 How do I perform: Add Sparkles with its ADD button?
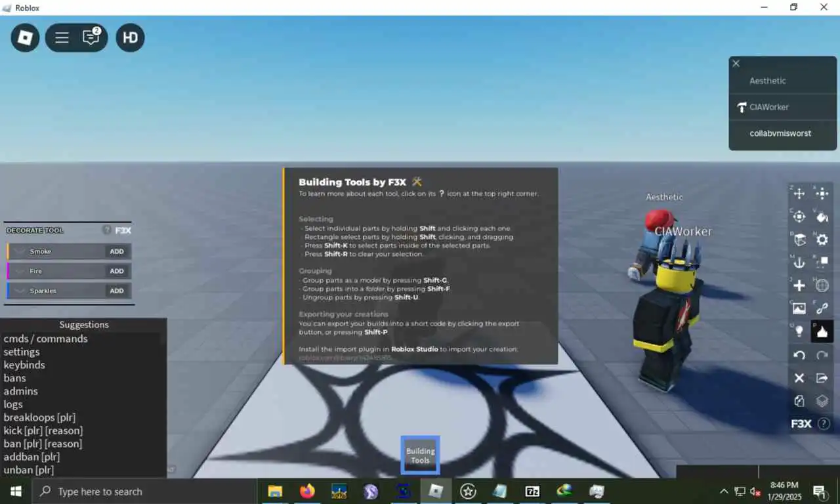[117, 291]
